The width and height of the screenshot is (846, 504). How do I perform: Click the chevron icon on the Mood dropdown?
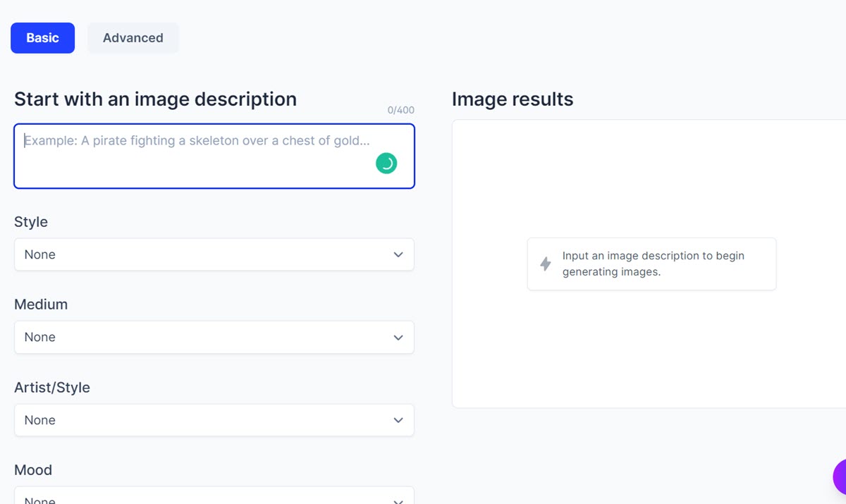click(398, 499)
